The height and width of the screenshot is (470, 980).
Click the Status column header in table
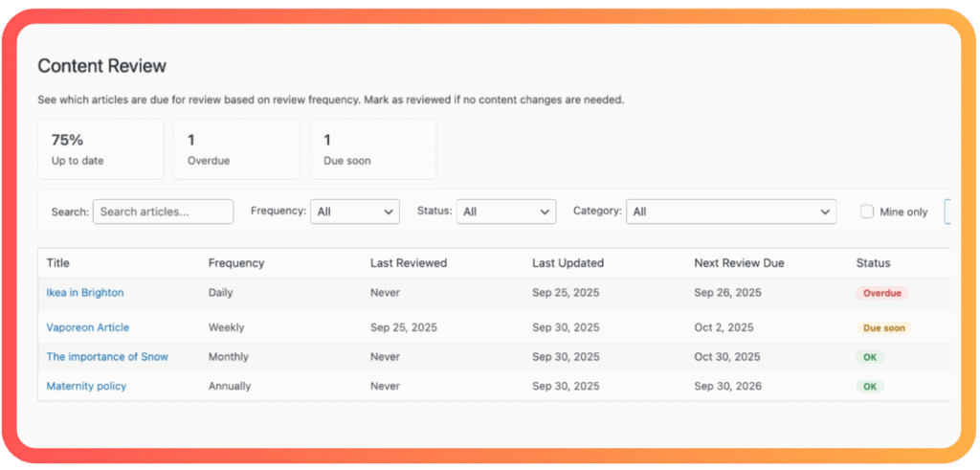click(873, 263)
